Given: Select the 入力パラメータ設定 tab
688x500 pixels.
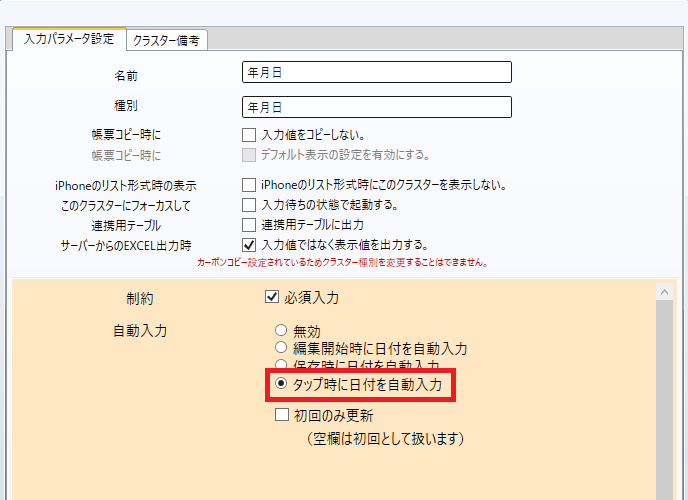Looking at the screenshot, I should coord(68,39).
